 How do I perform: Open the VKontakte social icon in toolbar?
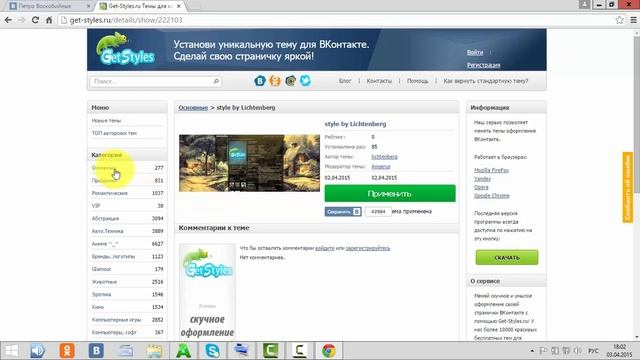pos(260,81)
